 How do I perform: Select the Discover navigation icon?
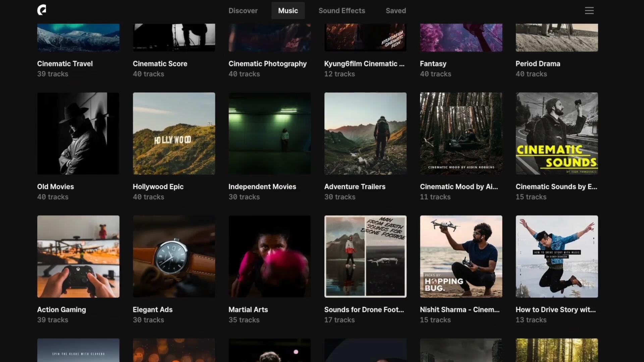click(243, 11)
